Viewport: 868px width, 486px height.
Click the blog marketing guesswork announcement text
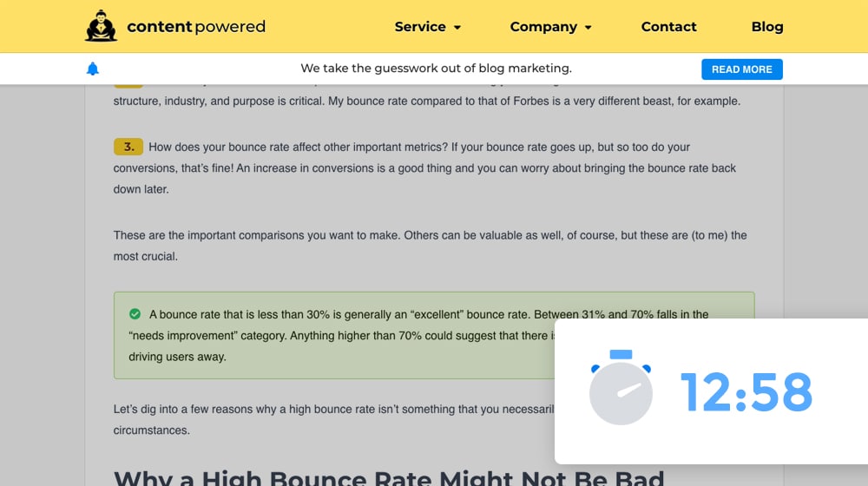pyautogui.click(x=436, y=69)
